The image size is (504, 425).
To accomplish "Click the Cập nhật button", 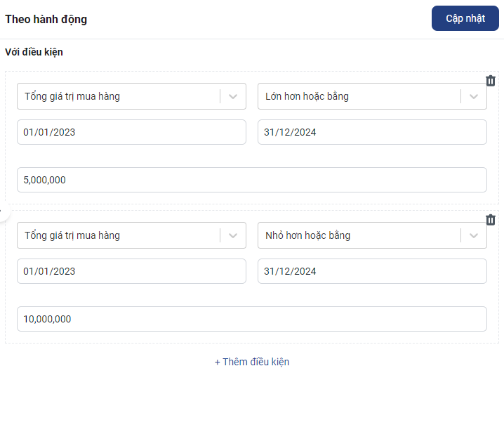I will pos(465,18).
